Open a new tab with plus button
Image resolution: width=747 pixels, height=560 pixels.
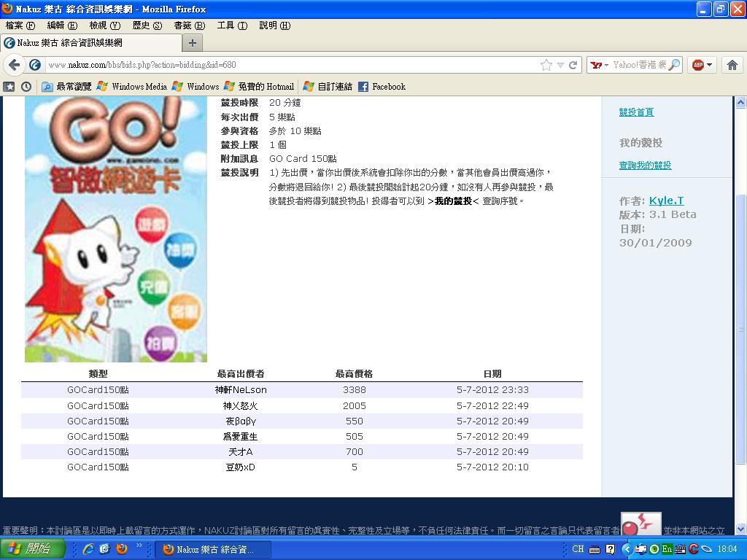193,43
